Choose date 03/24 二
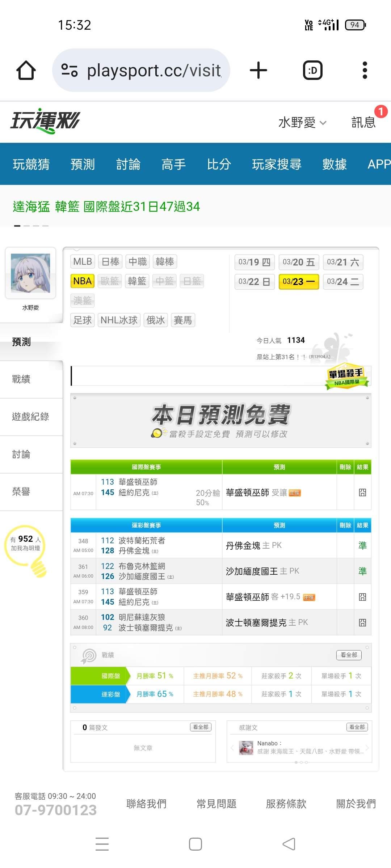The width and height of the screenshot is (391, 868). 343,282
